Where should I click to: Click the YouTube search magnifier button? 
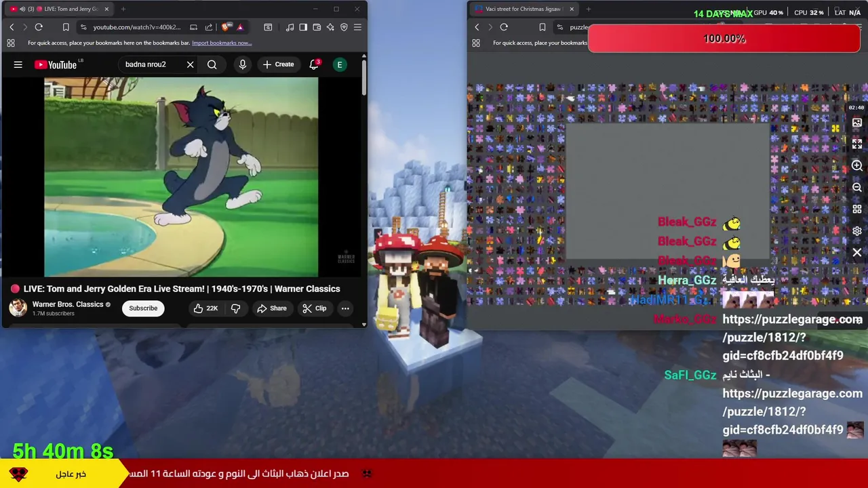point(212,65)
